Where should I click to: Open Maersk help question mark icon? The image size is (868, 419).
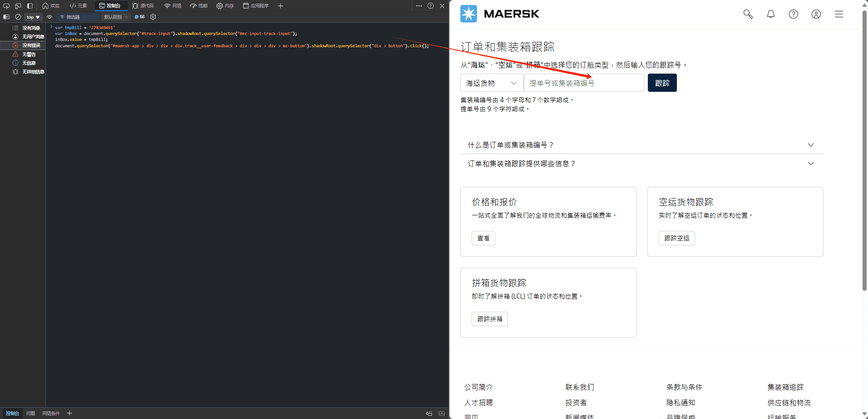[x=794, y=14]
